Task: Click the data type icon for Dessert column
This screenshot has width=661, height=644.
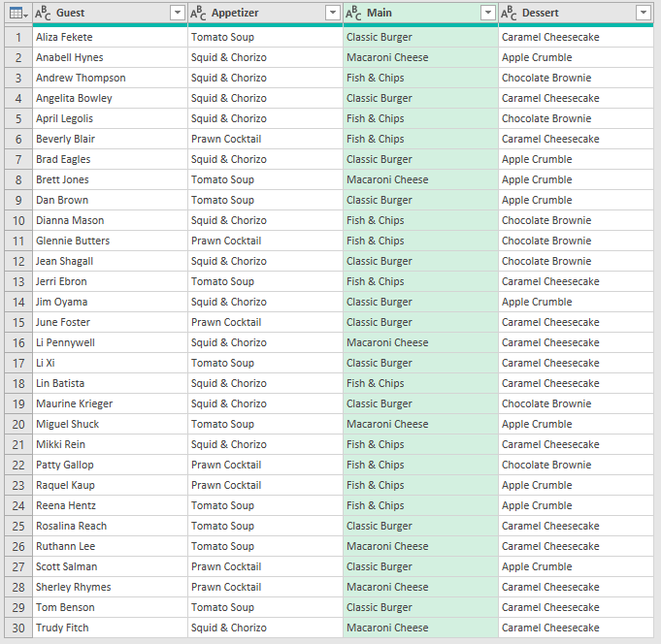Action: [x=509, y=13]
